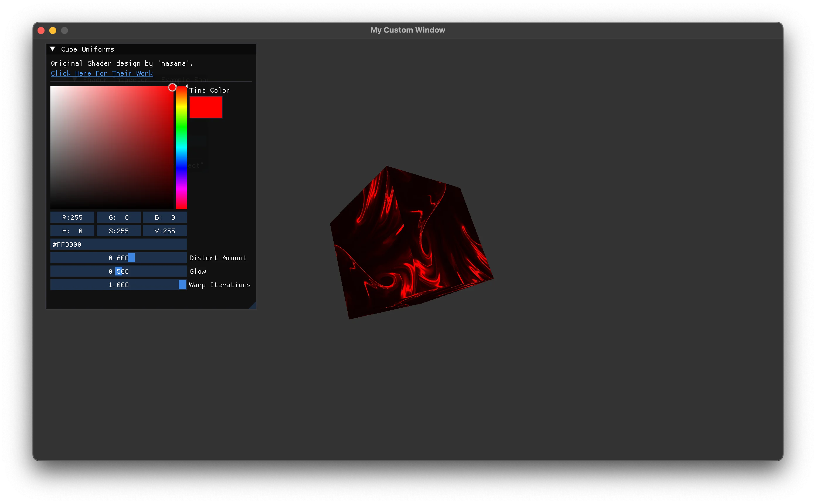
Task: Select the V:255 value field
Action: [x=165, y=231]
